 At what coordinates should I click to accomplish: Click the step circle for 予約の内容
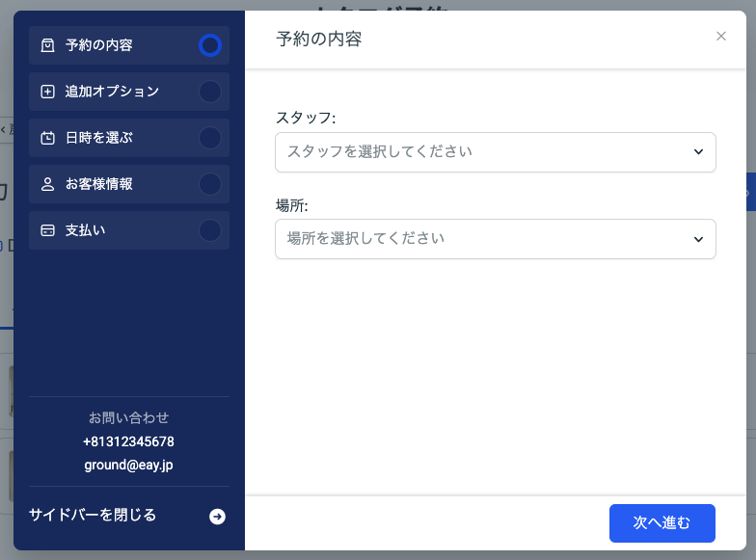209,45
